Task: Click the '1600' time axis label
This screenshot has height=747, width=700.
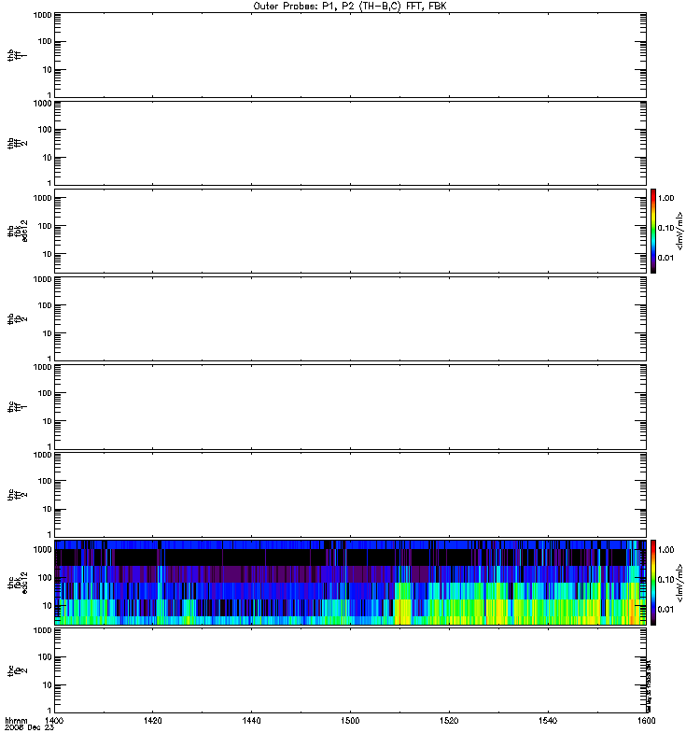Action: coord(646,720)
